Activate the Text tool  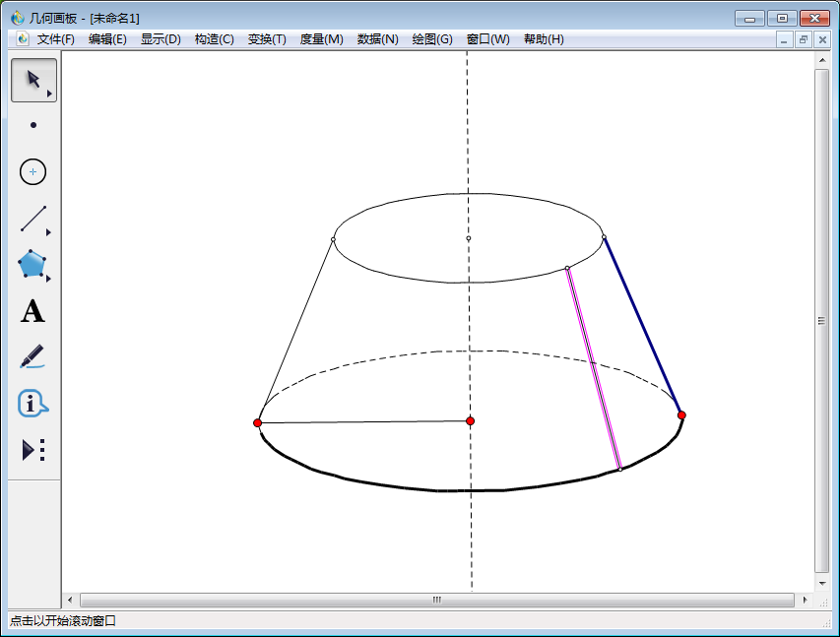point(33,312)
